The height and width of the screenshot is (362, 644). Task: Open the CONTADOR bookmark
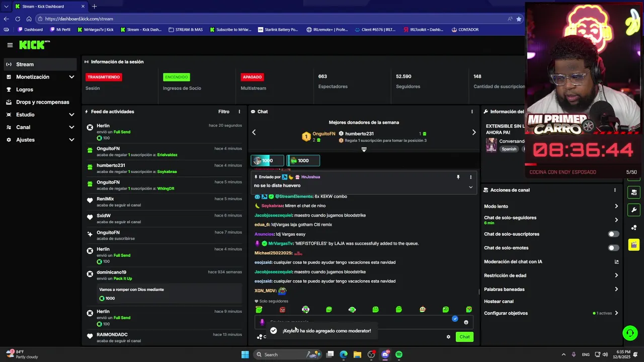465,30
